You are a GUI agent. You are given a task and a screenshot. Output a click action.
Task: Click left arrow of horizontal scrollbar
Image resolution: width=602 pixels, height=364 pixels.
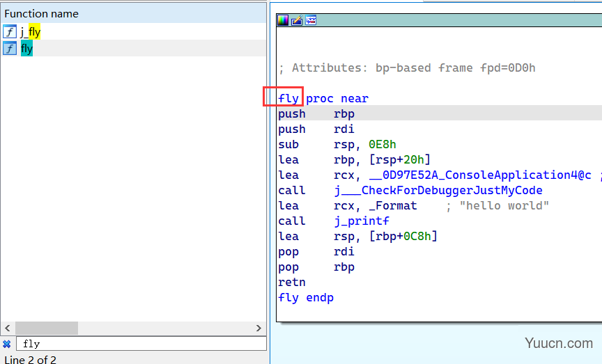point(7,328)
